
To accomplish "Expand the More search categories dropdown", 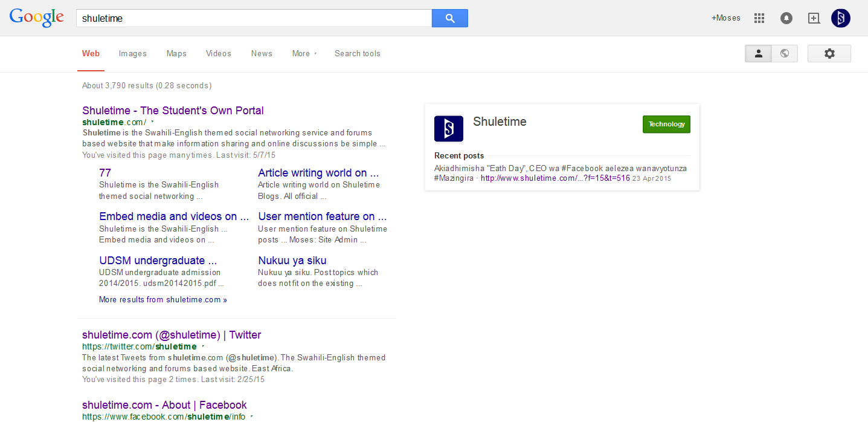I will (x=304, y=54).
